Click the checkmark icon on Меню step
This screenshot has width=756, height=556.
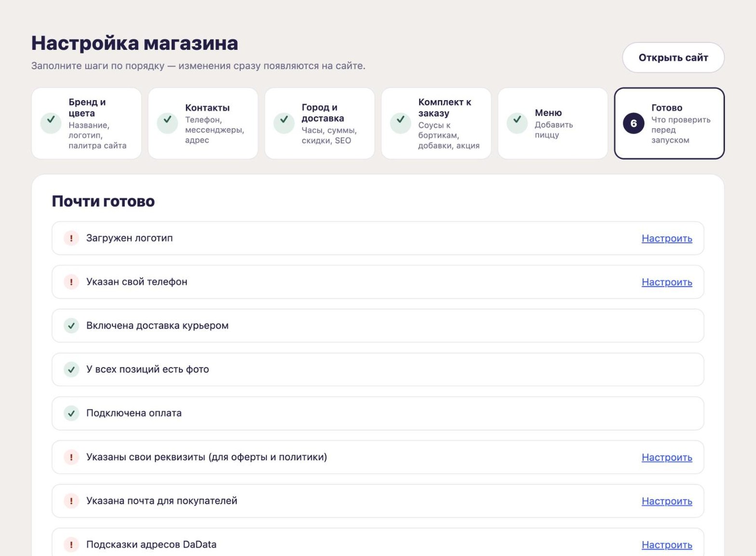(x=517, y=123)
